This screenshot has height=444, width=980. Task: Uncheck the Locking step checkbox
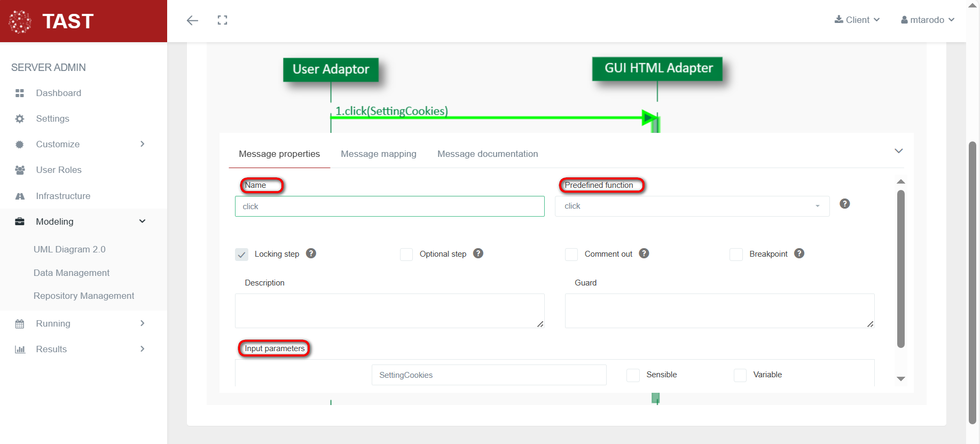point(242,255)
